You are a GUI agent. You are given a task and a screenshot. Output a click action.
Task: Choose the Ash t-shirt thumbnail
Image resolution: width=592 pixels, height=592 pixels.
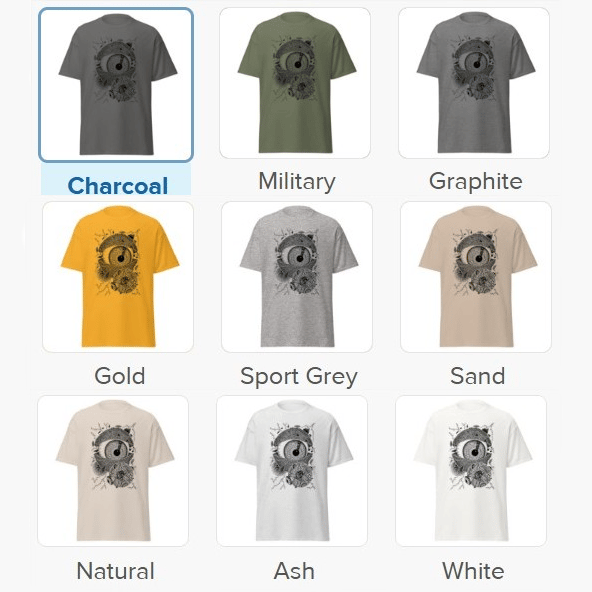coord(292,471)
